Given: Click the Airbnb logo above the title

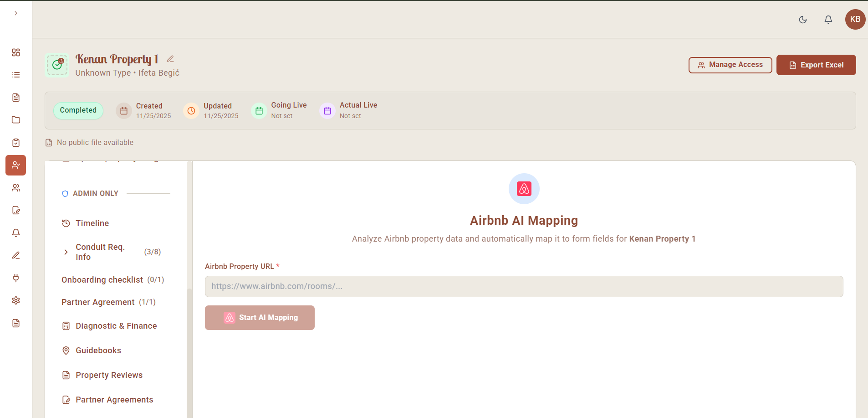Looking at the screenshot, I should [x=524, y=189].
